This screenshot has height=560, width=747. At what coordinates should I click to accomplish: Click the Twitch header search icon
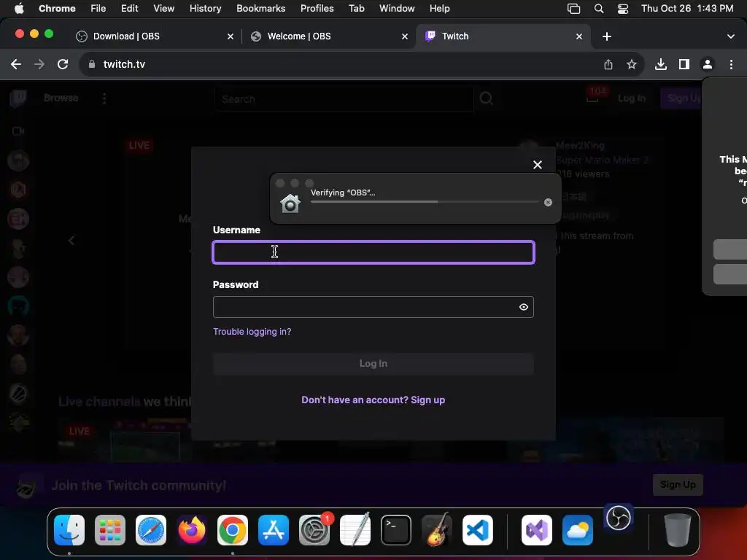tap(487, 98)
